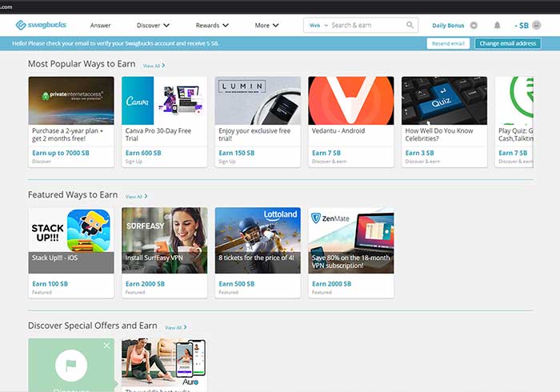Click Earn 3 SB text
Image resolution: width=560 pixels, height=392 pixels.
coord(420,153)
